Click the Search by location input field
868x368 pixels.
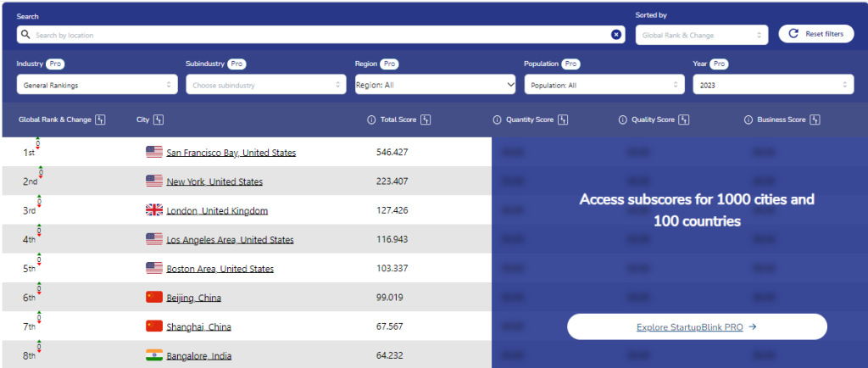click(314, 35)
